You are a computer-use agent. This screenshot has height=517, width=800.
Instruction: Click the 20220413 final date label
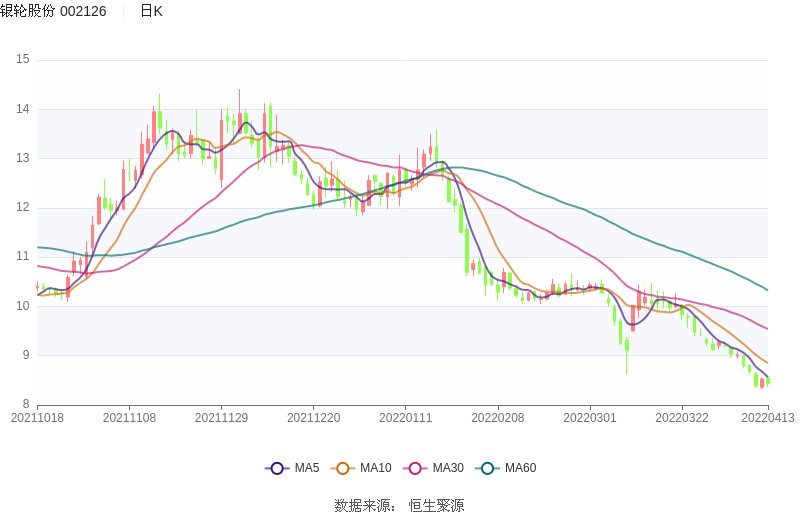767,418
